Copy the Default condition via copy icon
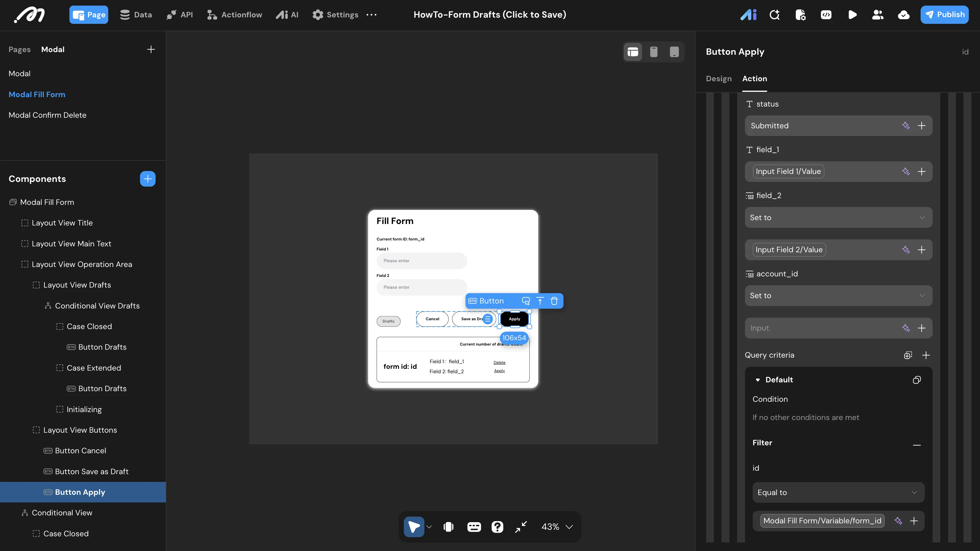The height and width of the screenshot is (551, 980). [x=917, y=380]
